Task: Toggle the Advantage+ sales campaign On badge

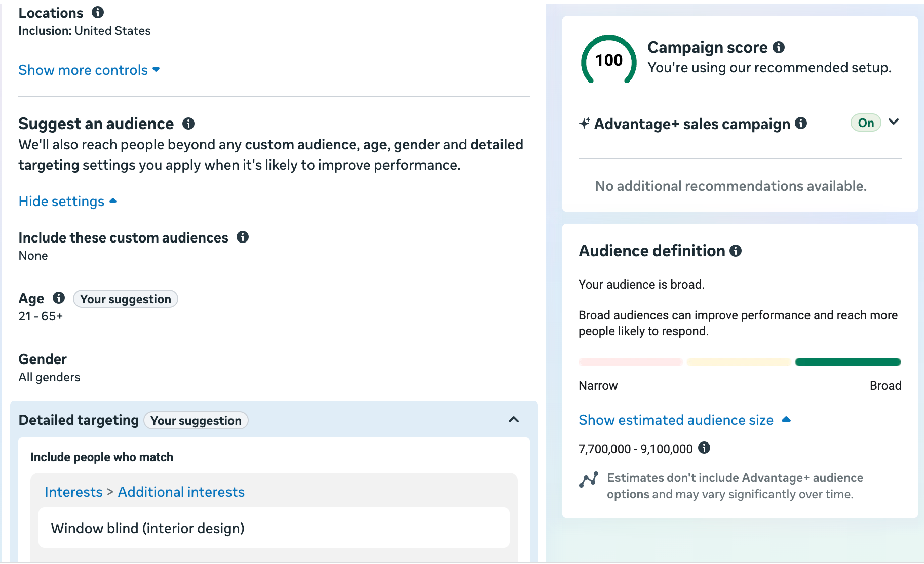Action: [866, 123]
